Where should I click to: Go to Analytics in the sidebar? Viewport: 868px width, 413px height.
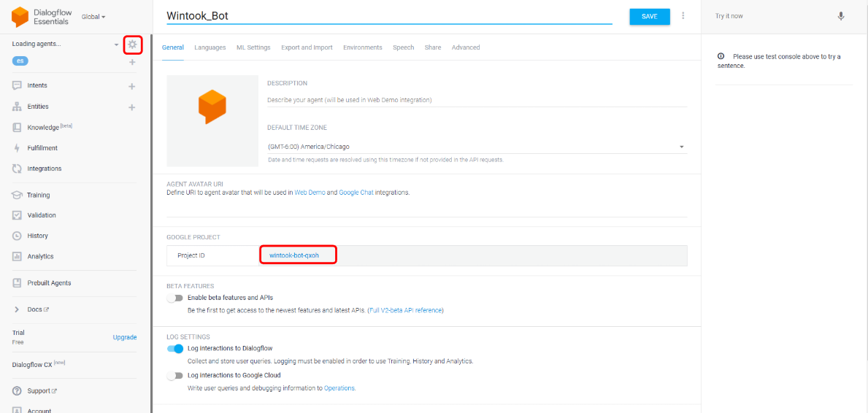point(40,256)
